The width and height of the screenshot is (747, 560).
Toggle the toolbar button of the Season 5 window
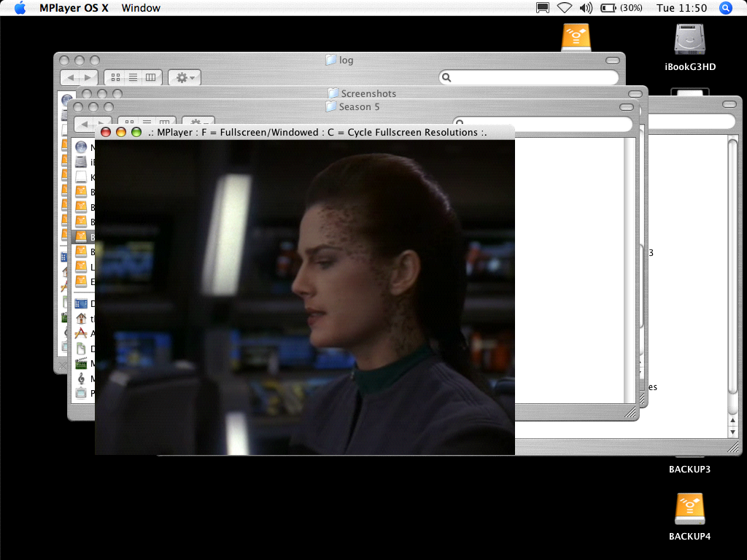627,107
